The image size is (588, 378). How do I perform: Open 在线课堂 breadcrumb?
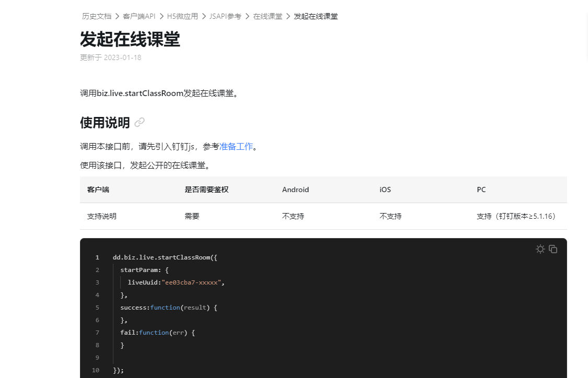268,16
